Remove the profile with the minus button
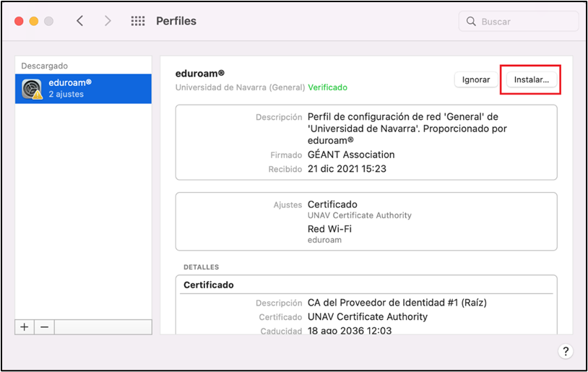588x372 pixels. click(44, 326)
